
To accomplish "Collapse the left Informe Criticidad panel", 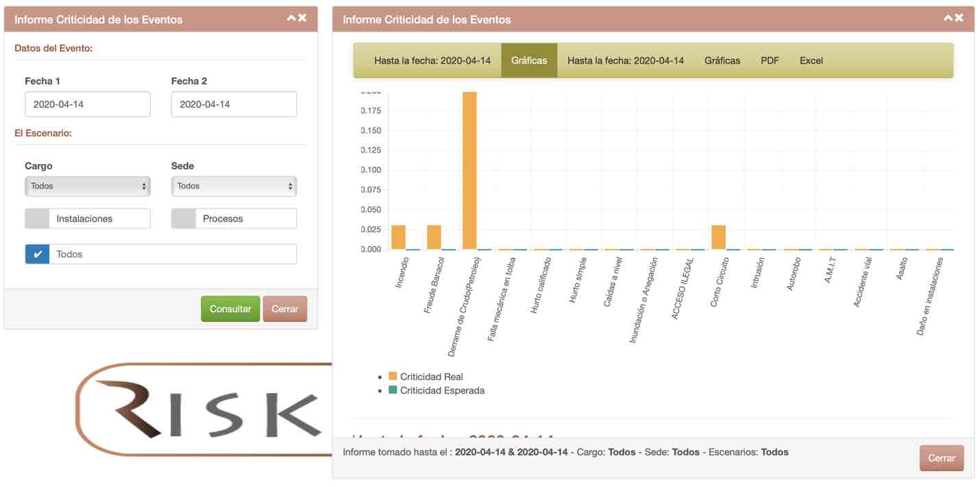I will [291, 19].
